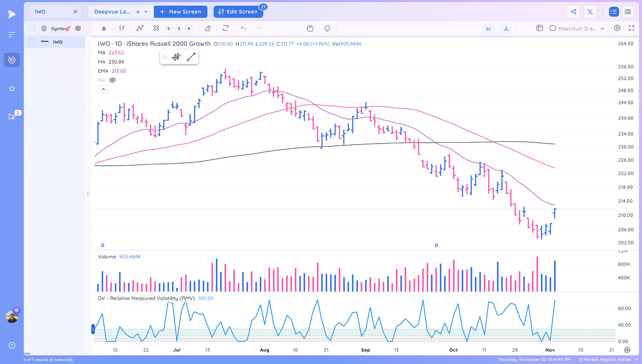
Task: Click the New Screen button
Action: 180,12
